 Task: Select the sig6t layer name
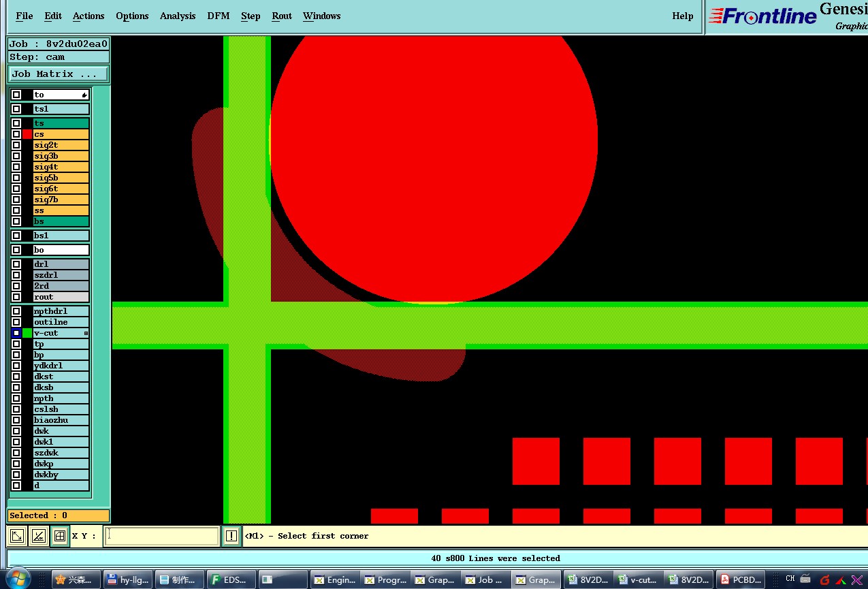click(61, 189)
